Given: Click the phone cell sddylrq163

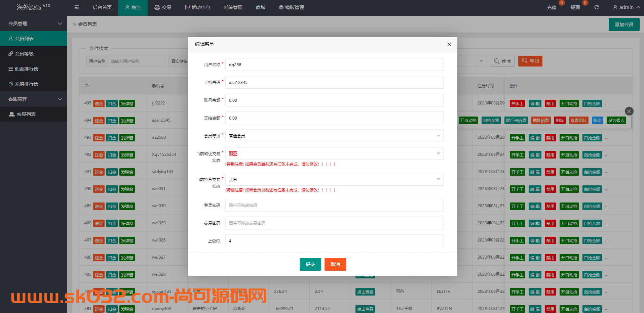Looking at the screenshot, I should [162, 172].
